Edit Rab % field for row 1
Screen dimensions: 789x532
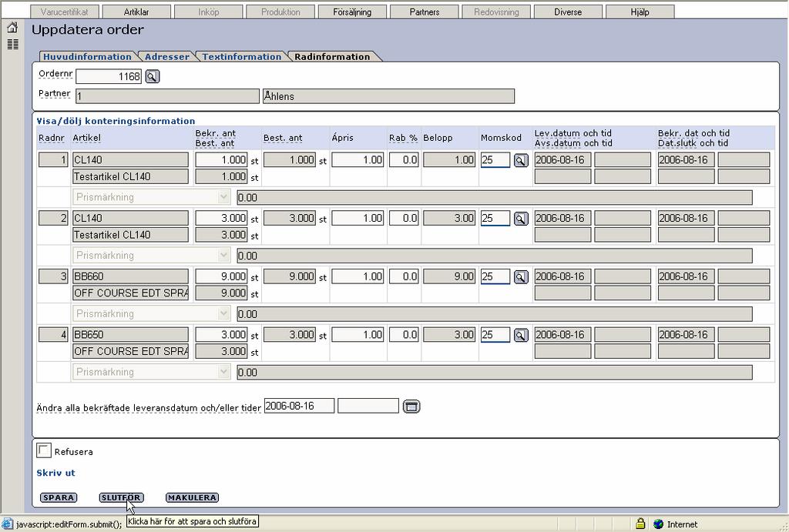pos(404,160)
